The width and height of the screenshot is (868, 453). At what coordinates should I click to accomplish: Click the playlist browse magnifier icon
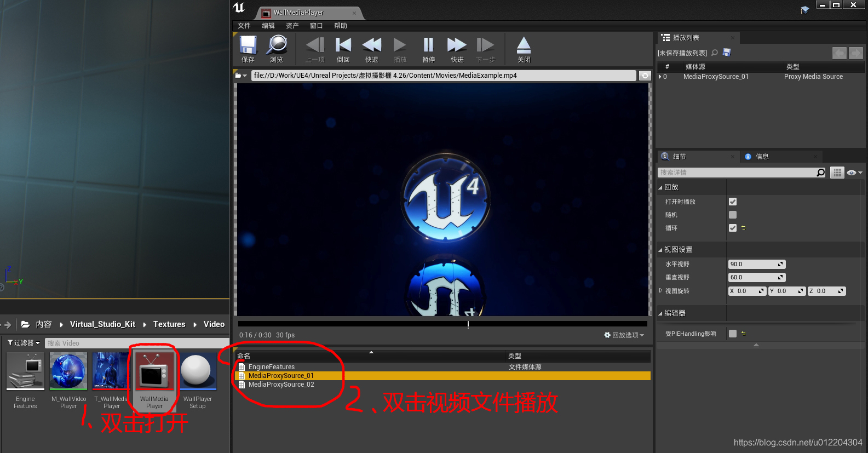point(715,53)
